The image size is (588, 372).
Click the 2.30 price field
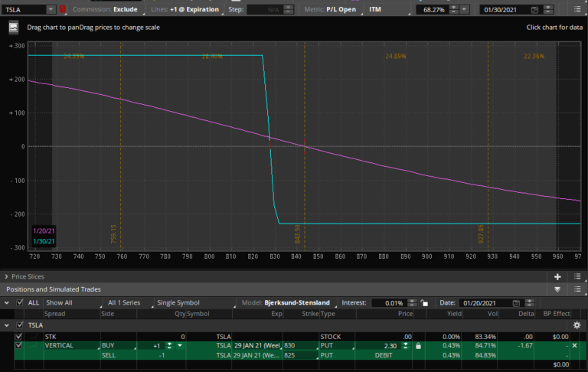379,346
